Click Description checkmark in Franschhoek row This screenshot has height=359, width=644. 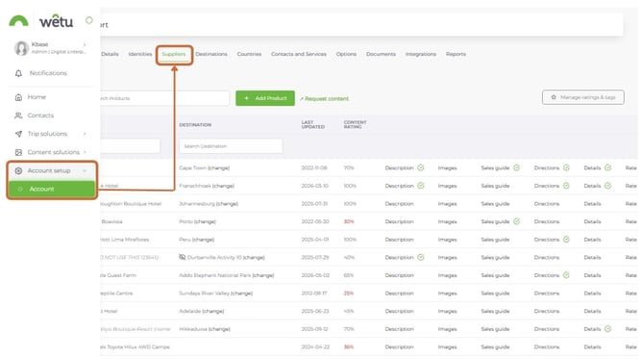pyautogui.click(x=421, y=186)
